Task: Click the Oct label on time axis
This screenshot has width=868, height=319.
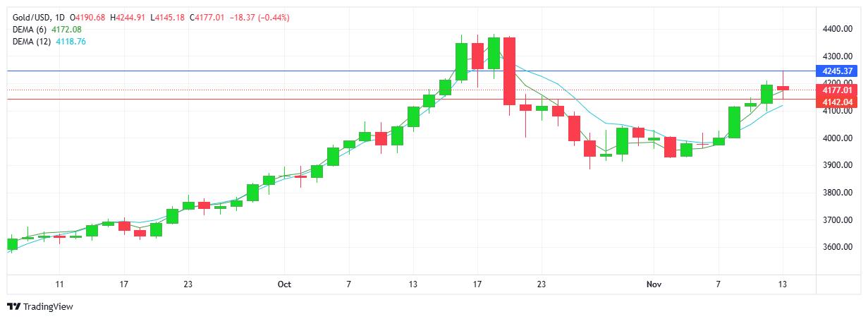Action: [284, 284]
